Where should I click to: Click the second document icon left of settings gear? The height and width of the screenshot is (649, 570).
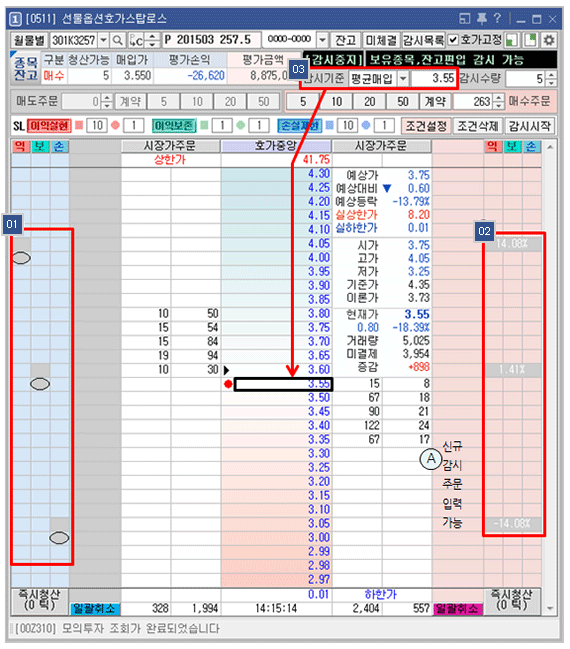pyautogui.click(x=530, y=40)
